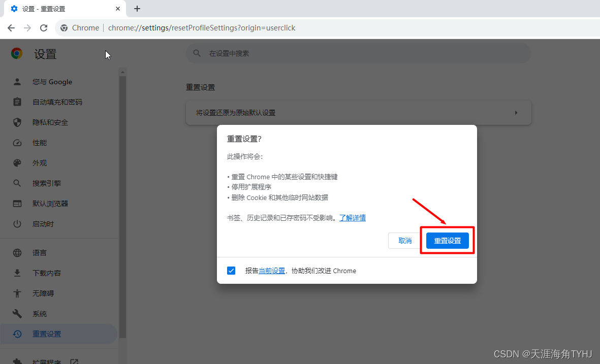
Task: Open the 了解详情 link
Action: 353,218
